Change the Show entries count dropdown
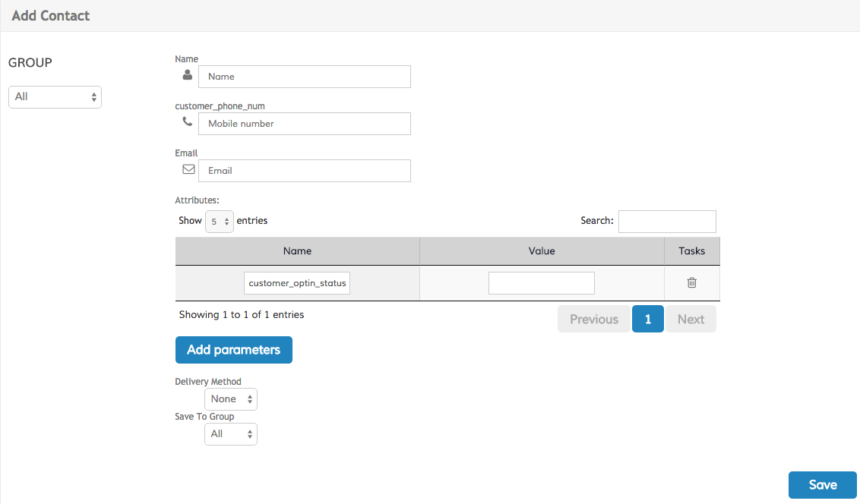 coord(220,222)
